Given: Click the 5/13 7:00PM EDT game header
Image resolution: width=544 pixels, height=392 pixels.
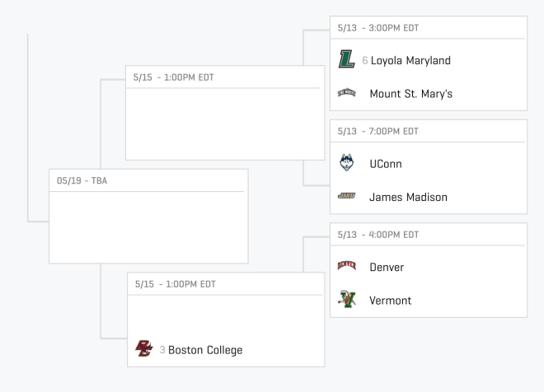Looking at the screenshot, I should (x=429, y=131).
